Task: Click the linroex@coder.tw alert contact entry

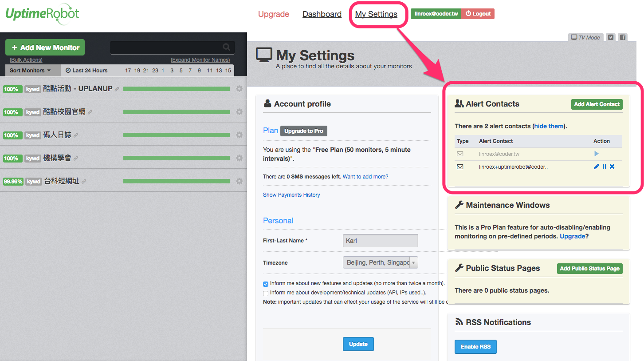Action: [499, 154]
